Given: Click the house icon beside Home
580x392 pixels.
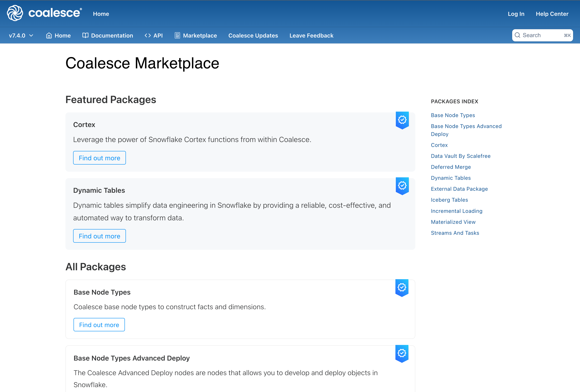Looking at the screenshot, I should coord(49,36).
